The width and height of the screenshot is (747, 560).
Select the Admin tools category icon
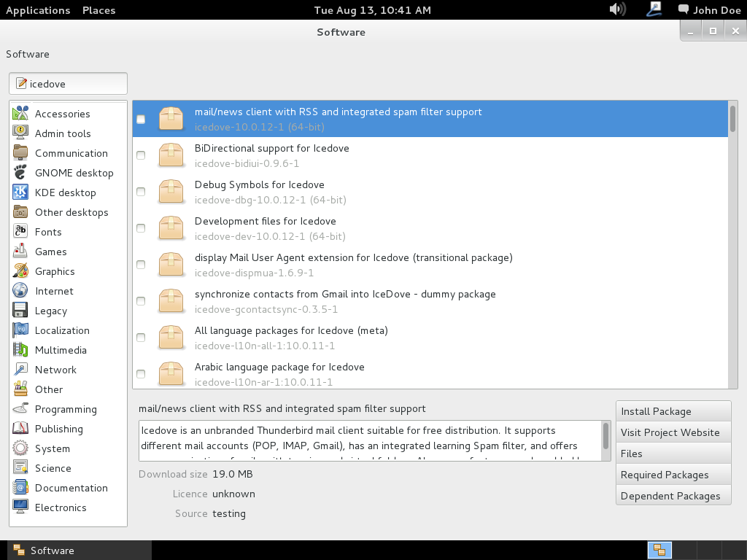20,133
